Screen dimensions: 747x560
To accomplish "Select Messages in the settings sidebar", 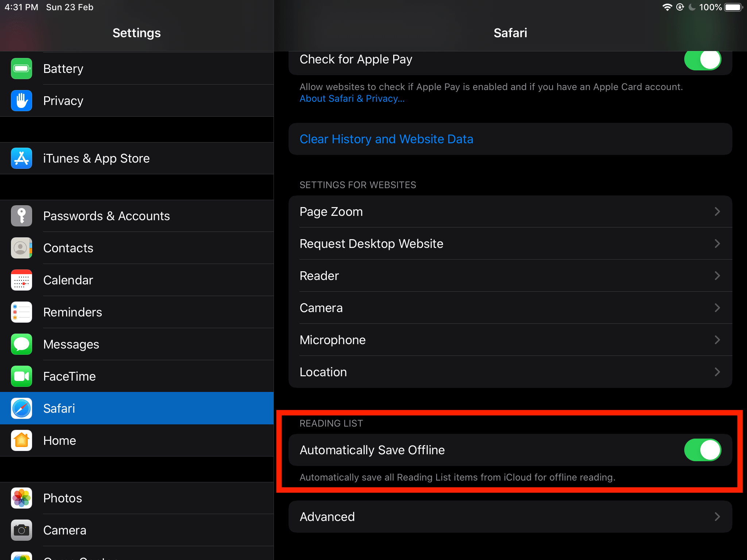I will (71, 344).
